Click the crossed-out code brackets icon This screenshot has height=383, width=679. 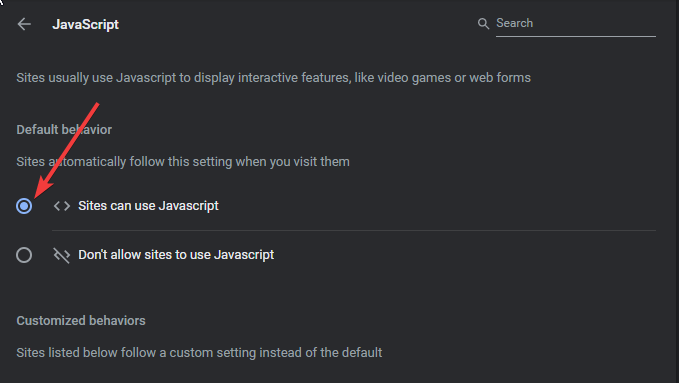61,255
